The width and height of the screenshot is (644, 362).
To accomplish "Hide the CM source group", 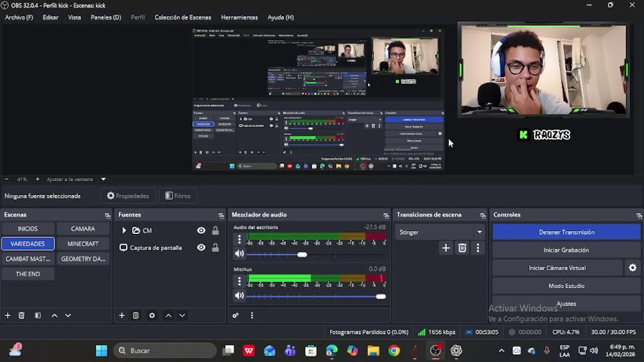I will 201,231.
